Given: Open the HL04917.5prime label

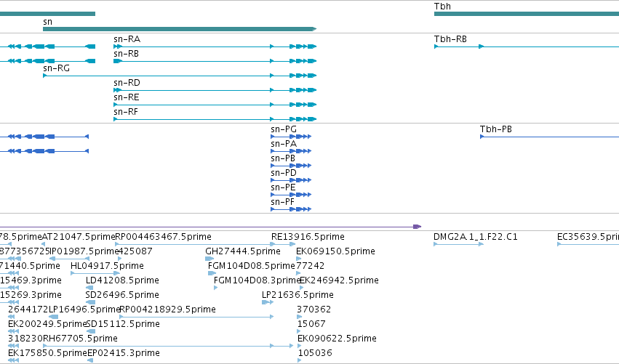Looking at the screenshot, I should [107, 266].
